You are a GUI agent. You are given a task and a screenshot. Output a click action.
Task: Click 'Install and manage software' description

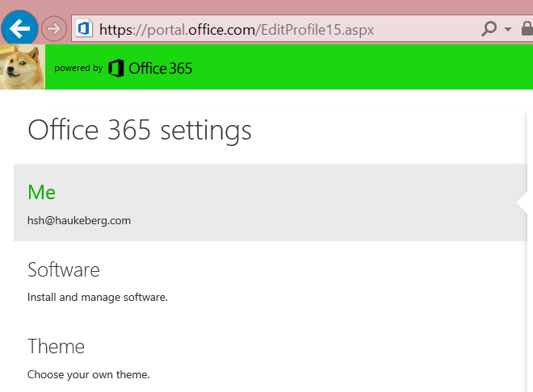[98, 298]
